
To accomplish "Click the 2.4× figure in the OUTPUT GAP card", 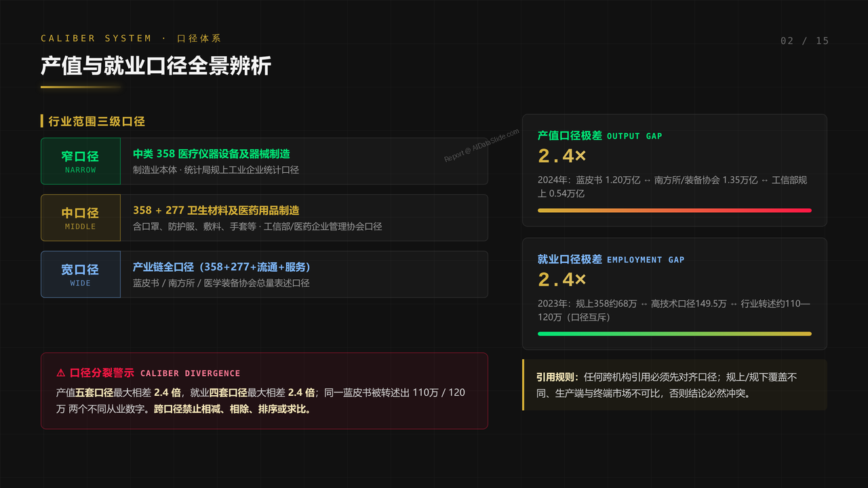I will tap(561, 156).
